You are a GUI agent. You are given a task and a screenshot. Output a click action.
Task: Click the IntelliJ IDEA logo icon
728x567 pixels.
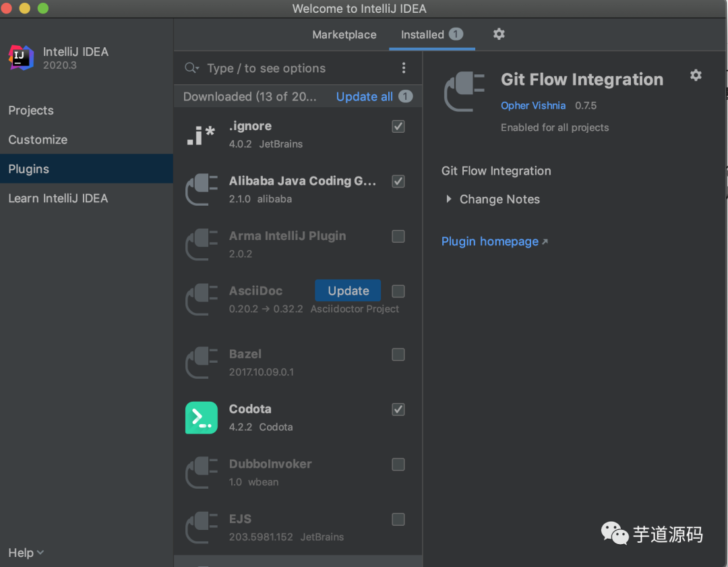tap(21, 57)
